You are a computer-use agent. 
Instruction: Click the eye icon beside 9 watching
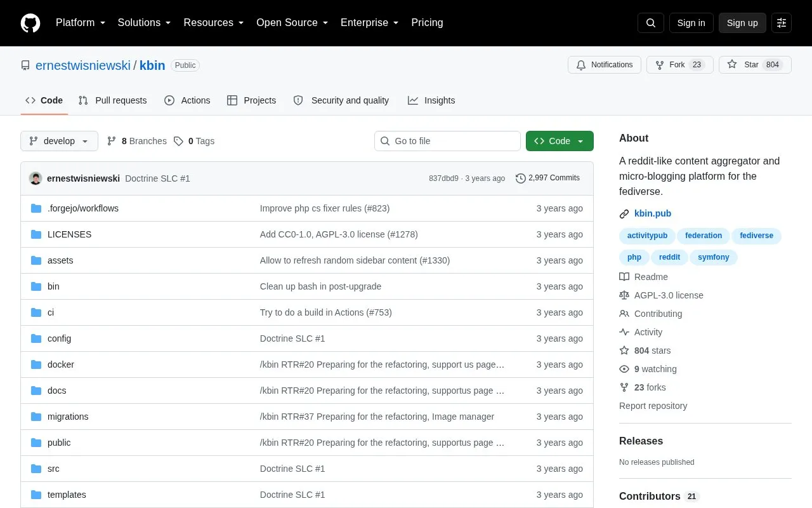pos(624,369)
